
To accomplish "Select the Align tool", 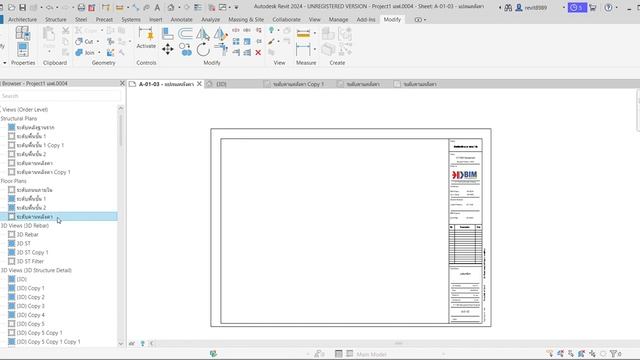I will [x=167, y=33].
